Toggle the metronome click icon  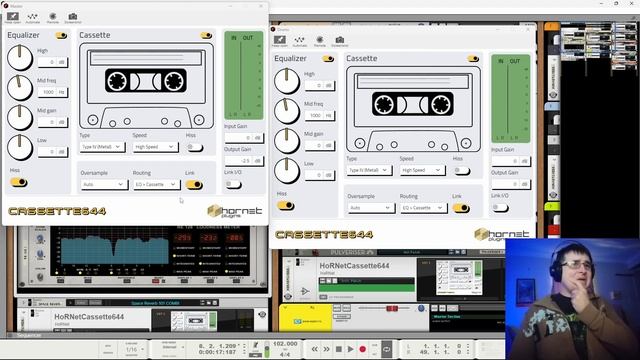pos(256,346)
